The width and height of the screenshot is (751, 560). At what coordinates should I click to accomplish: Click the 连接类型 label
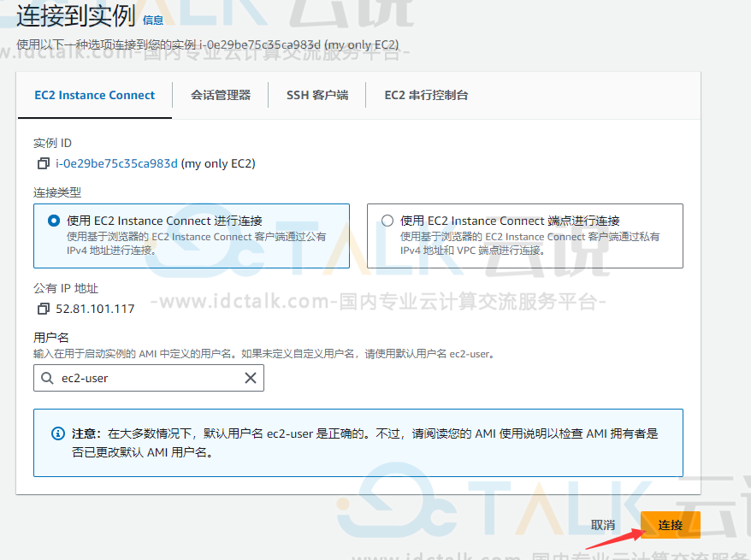pyautogui.click(x=57, y=193)
